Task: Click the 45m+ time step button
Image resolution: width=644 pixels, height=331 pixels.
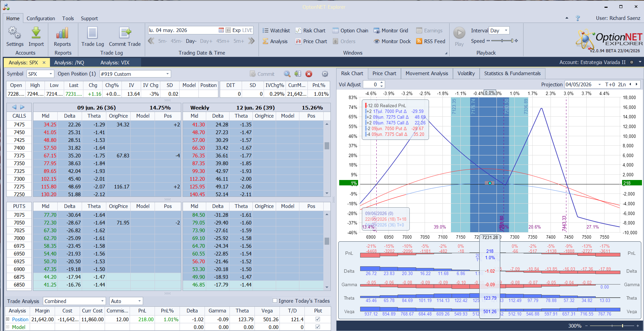Action: [x=223, y=41]
